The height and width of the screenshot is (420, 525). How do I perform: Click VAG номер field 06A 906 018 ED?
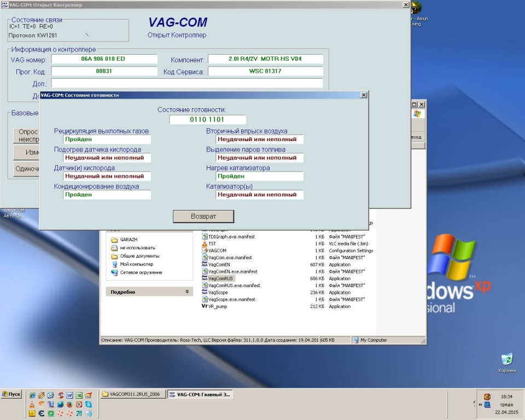click(x=104, y=59)
